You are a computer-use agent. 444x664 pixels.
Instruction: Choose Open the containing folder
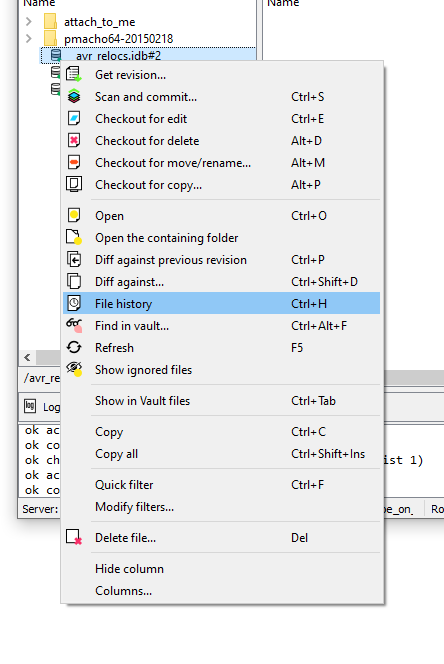click(221, 238)
